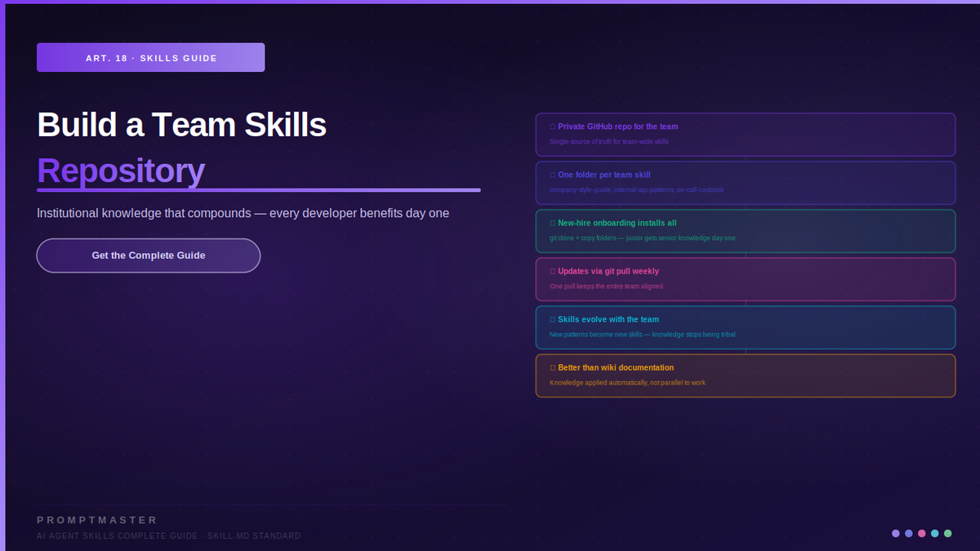Click square icon beside Skills evolve with the team
This screenshot has height=551, width=980.
pos(552,319)
